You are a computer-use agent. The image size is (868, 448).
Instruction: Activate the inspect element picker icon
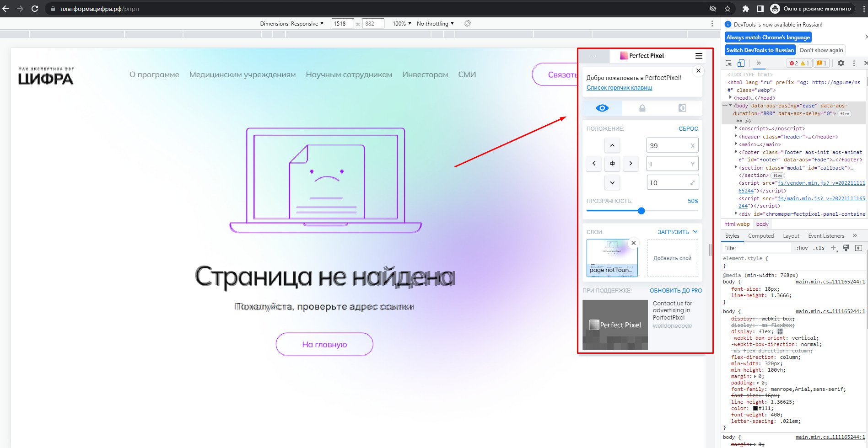pyautogui.click(x=728, y=63)
